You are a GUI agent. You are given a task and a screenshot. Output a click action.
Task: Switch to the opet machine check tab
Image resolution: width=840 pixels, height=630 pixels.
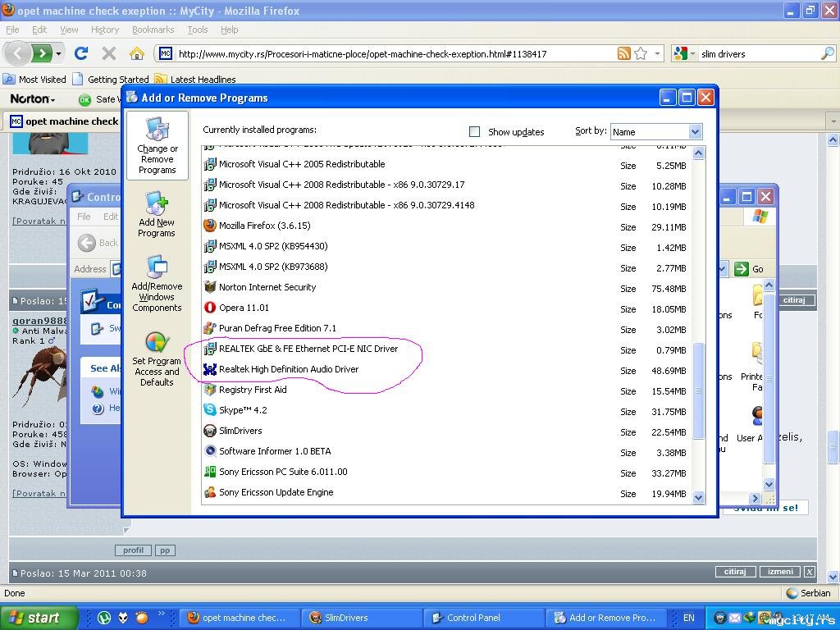[x=63, y=121]
